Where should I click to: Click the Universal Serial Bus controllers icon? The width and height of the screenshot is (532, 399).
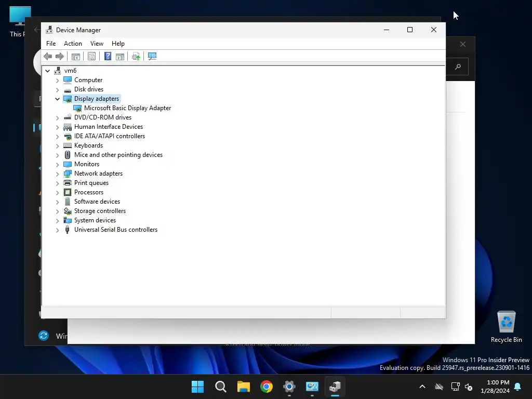click(x=68, y=230)
